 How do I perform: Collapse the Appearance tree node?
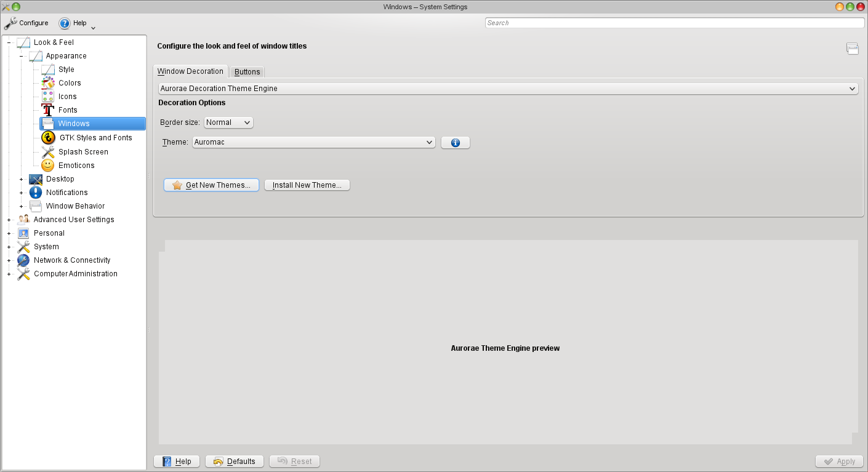point(21,56)
